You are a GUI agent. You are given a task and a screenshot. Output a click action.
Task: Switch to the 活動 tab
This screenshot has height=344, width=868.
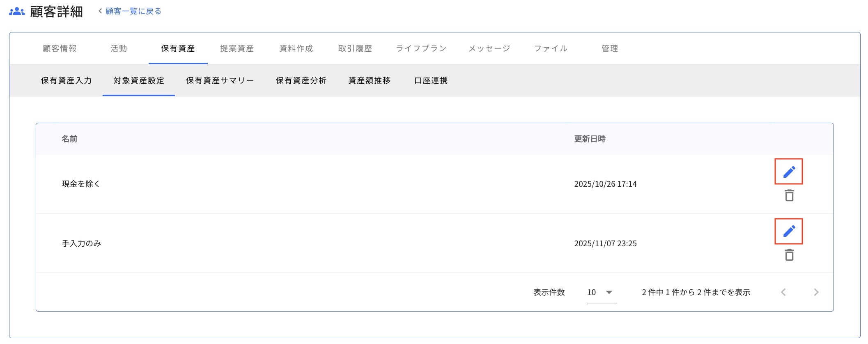[119, 48]
